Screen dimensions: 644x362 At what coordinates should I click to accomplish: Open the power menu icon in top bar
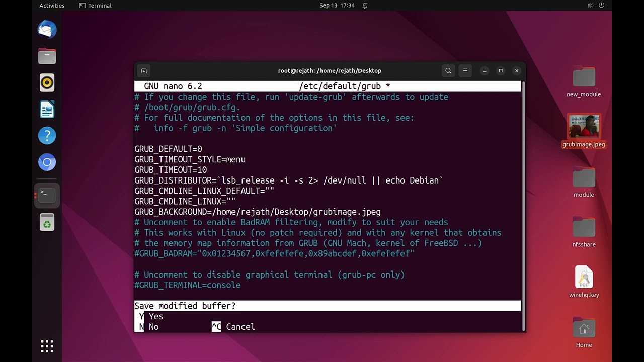601,6
